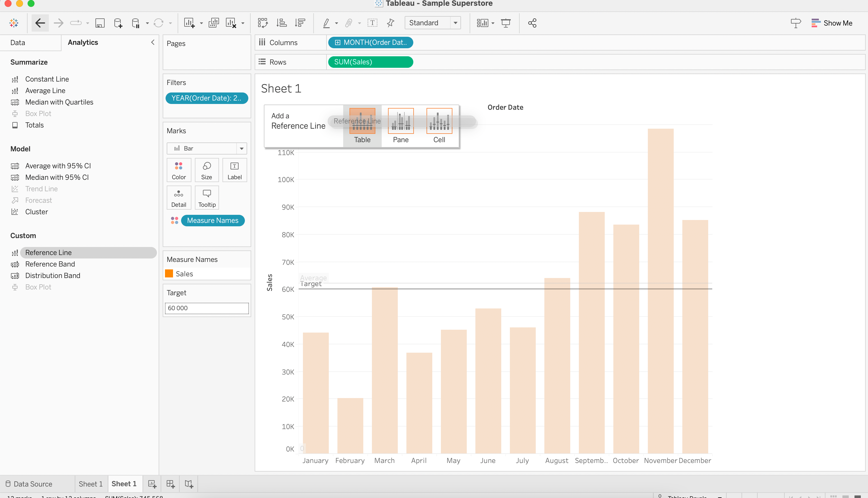Open the Bar mark type dropdown
The width and height of the screenshot is (868, 498).
click(x=207, y=148)
